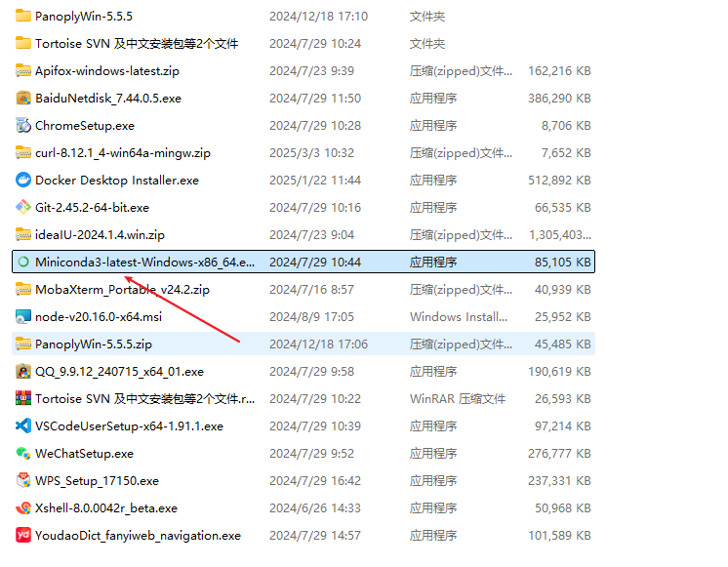Click the ideaIU zip archive icon
728x567 pixels.
pos(23,235)
